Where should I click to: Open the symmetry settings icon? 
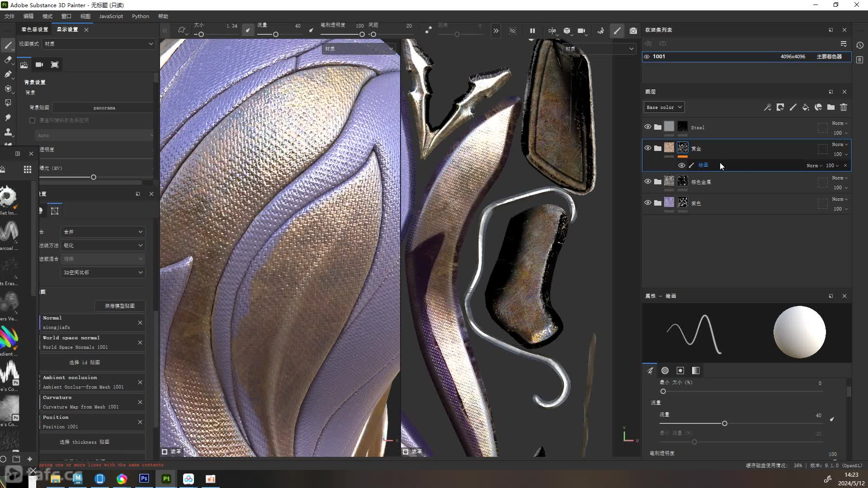(x=552, y=31)
